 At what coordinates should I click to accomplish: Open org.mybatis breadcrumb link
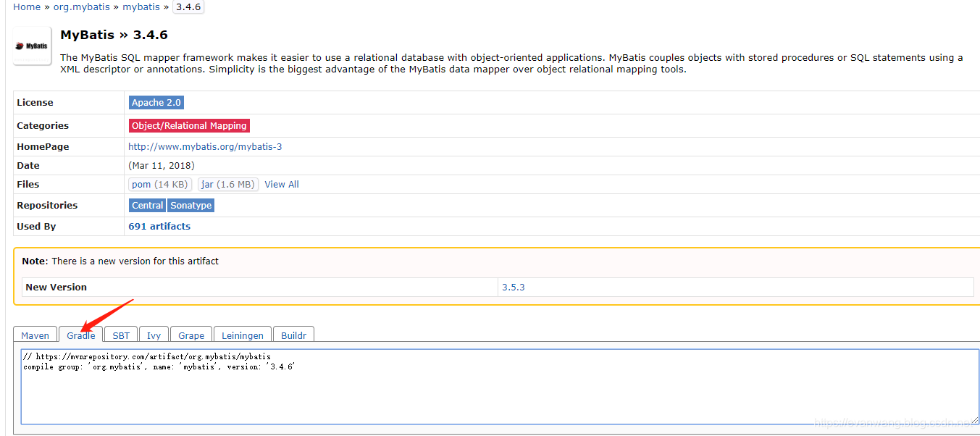(83, 7)
